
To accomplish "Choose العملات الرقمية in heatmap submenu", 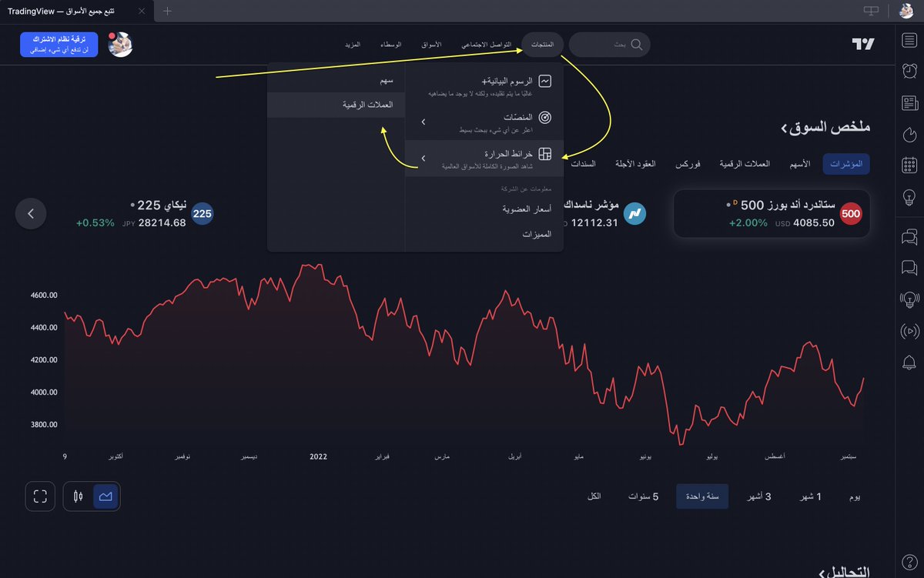I will (x=336, y=105).
